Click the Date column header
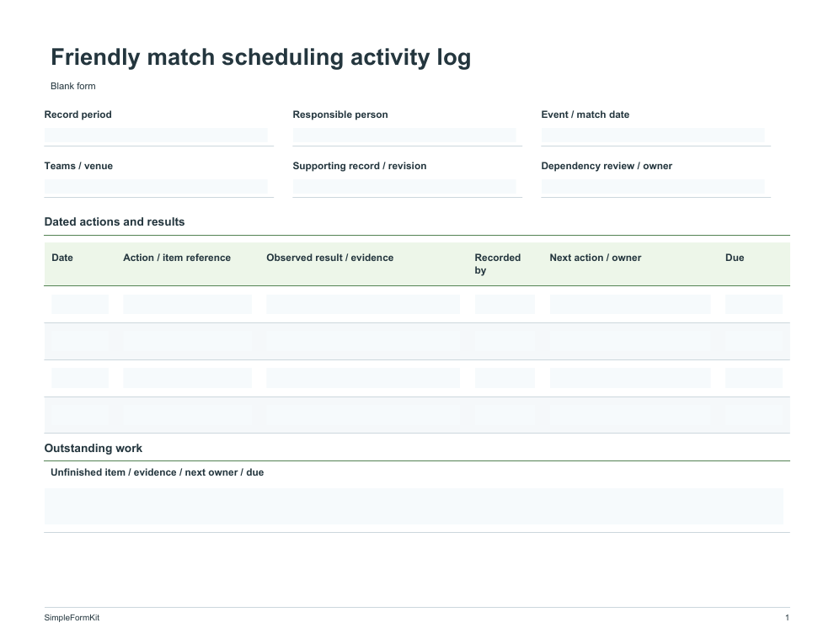 62,258
